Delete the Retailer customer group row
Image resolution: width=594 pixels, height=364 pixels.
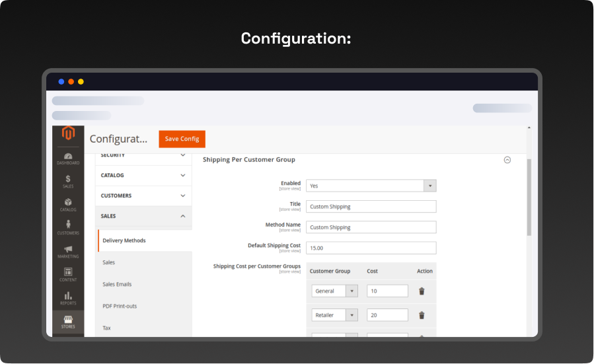(422, 315)
